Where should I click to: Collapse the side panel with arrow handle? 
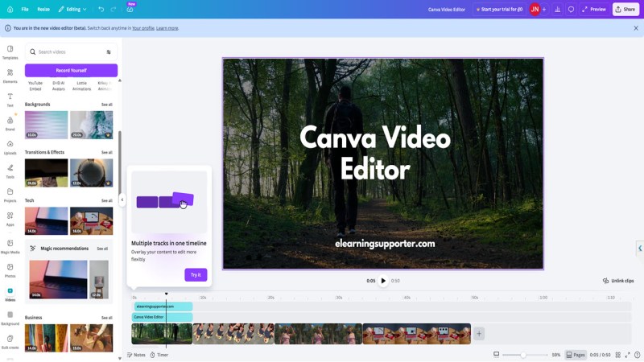pos(122,200)
